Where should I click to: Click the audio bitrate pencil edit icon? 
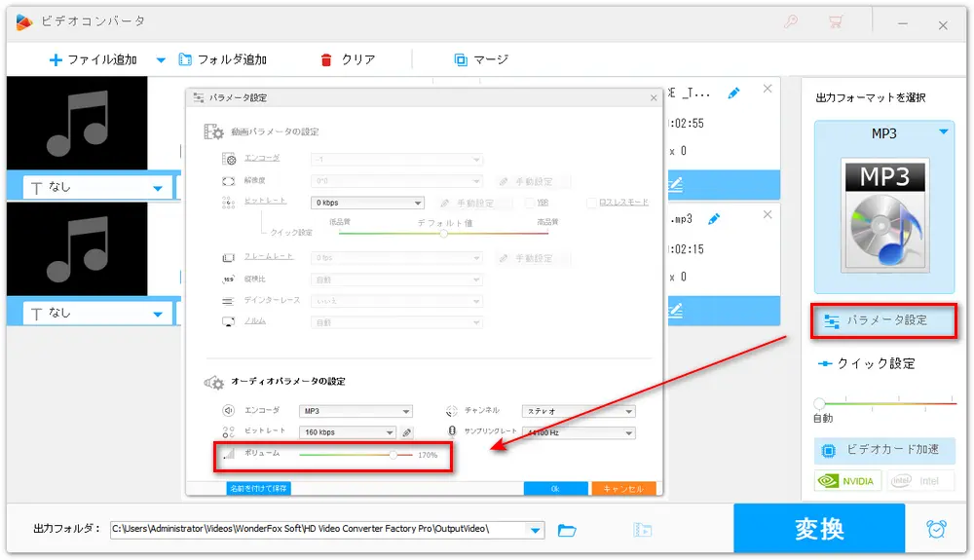tap(406, 432)
